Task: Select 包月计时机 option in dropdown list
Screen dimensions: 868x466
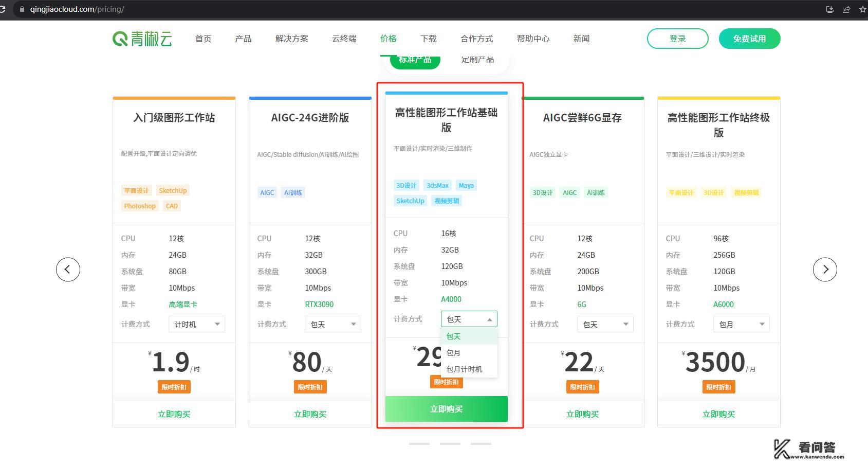Action: click(x=469, y=369)
